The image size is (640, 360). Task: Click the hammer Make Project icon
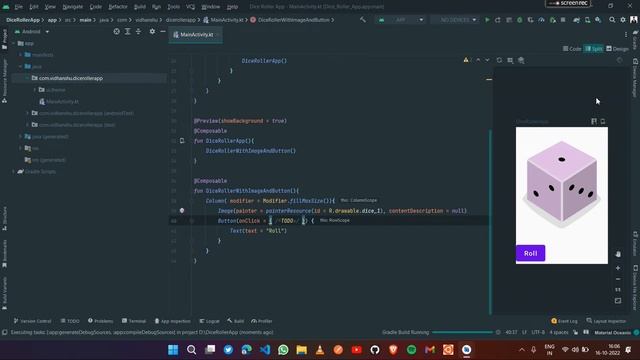coord(362,20)
